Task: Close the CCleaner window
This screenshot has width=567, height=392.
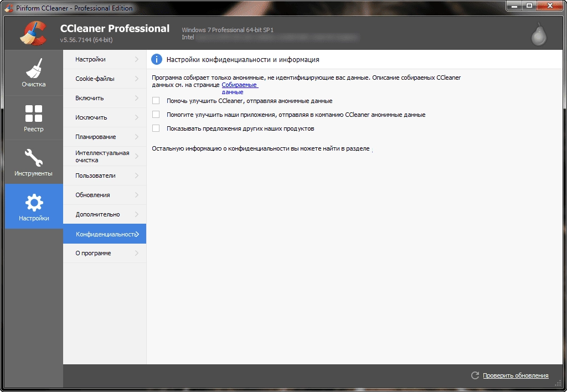Action: click(x=550, y=6)
